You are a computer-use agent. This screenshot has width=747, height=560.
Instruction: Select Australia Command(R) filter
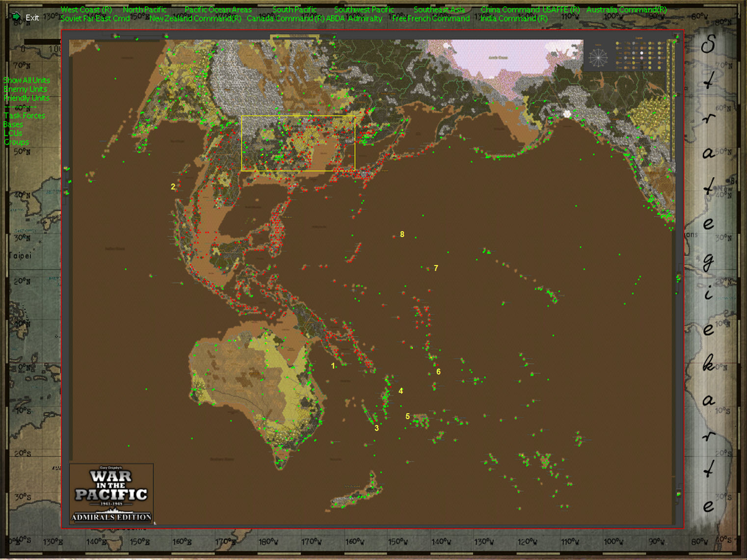pos(627,9)
